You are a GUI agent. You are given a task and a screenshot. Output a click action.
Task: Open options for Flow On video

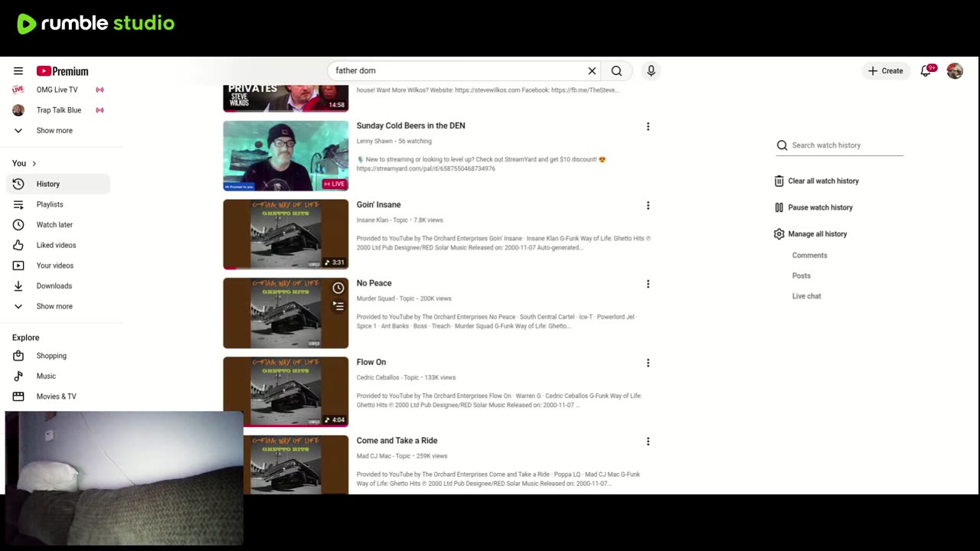(648, 363)
